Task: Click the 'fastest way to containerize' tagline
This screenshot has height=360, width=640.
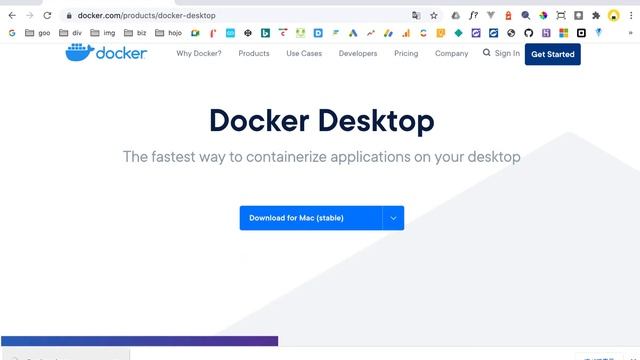Action: 322,157
